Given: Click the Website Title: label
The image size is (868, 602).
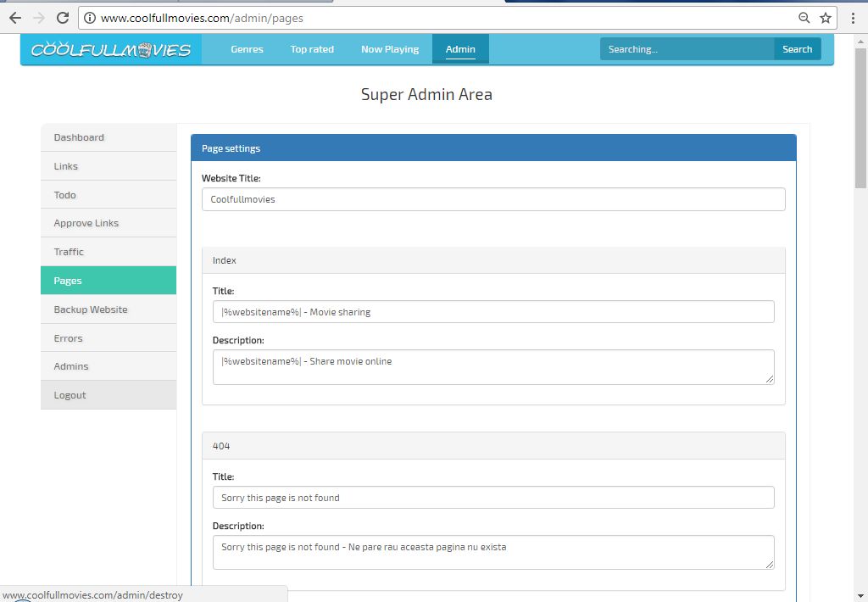Looking at the screenshot, I should 231,178.
